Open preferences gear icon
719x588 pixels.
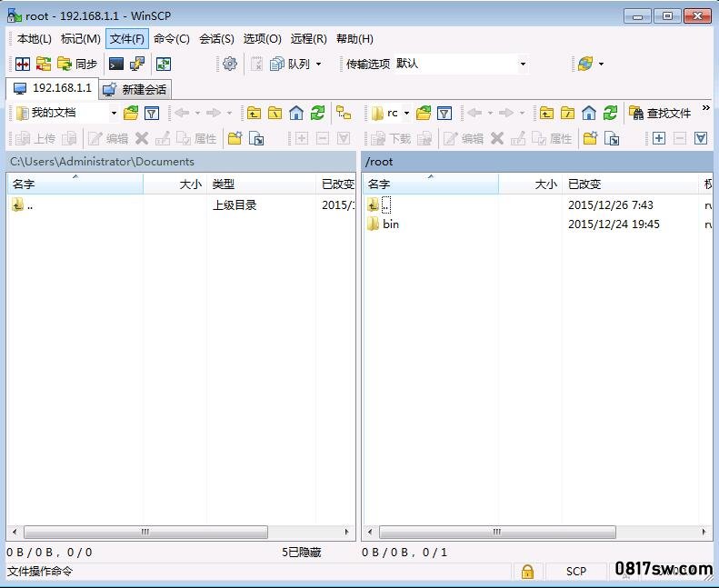point(230,64)
